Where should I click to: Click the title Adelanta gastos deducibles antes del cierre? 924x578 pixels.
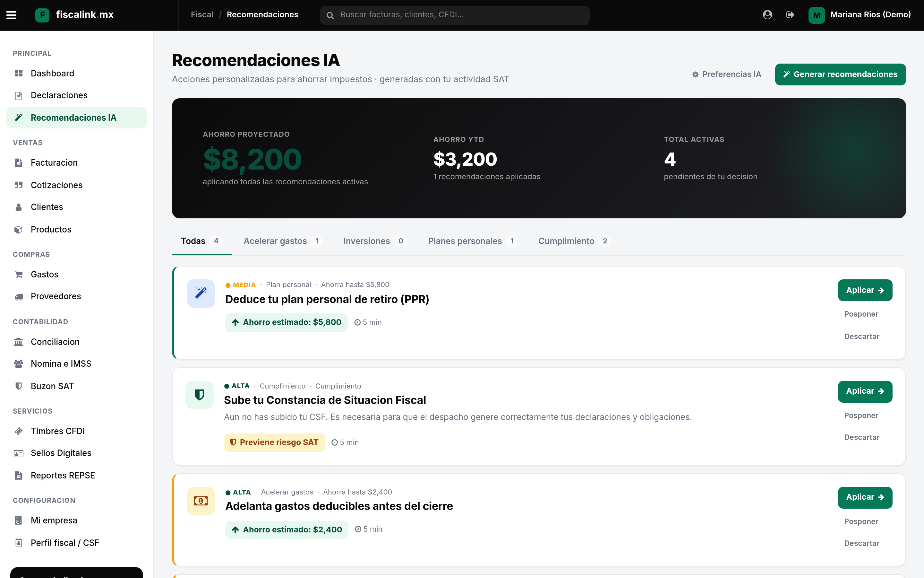click(x=339, y=506)
